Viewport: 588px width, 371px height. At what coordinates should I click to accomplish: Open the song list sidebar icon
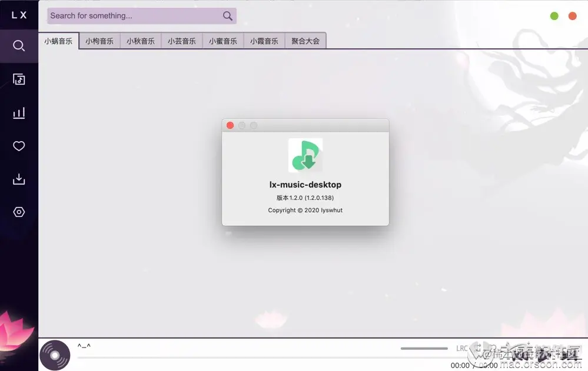click(x=19, y=79)
